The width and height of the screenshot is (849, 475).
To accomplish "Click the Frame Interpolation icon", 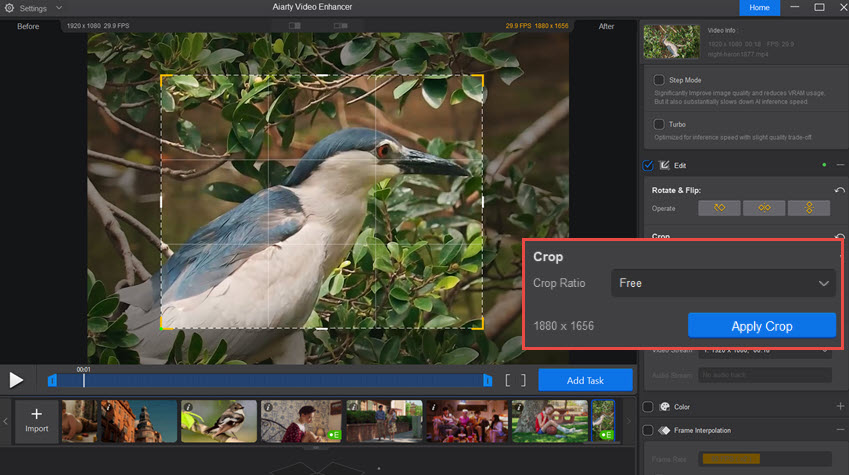I will (x=664, y=431).
